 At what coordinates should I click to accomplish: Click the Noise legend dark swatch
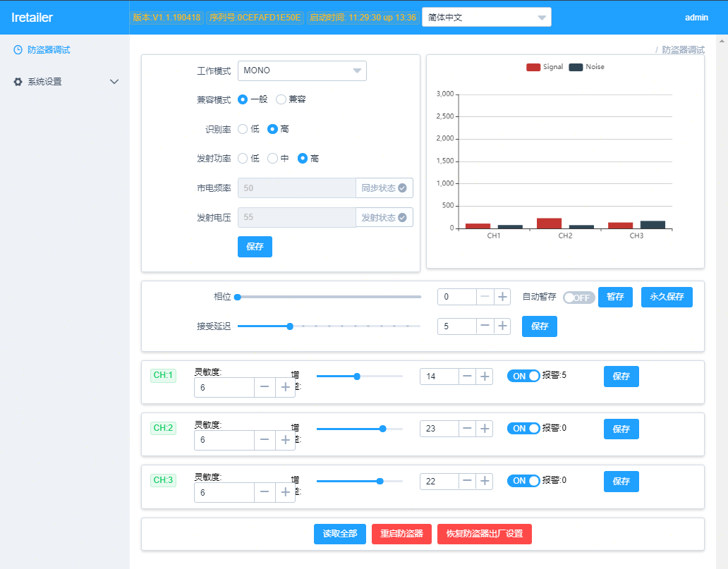click(x=576, y=67)
